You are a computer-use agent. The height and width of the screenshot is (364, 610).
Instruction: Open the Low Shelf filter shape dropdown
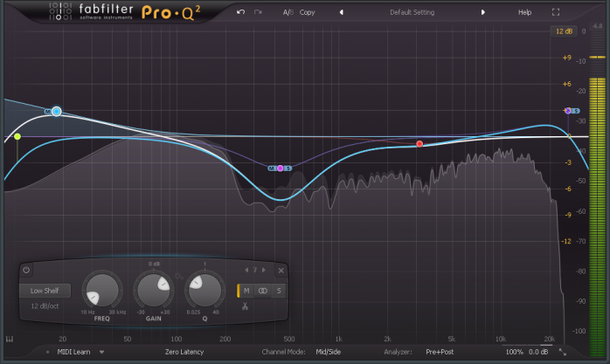[x=45, y=290]
